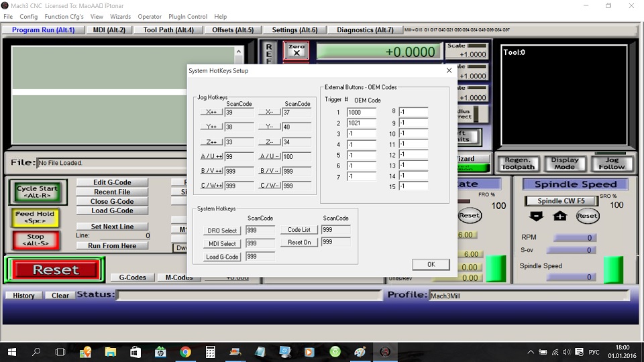The width and height of the screenshot is (644, 362).
Task: Set DRO Select system hotkey
Action: click(222, 231)
